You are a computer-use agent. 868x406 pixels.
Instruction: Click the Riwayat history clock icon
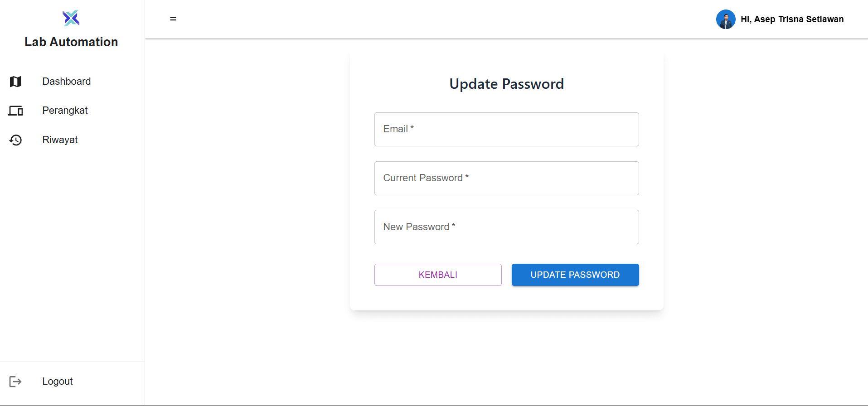pyautogui.click(x=15, y=140)
